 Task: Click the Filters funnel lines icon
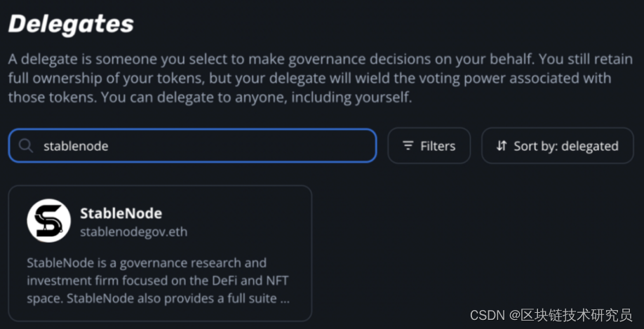click(x=408, y=146)
